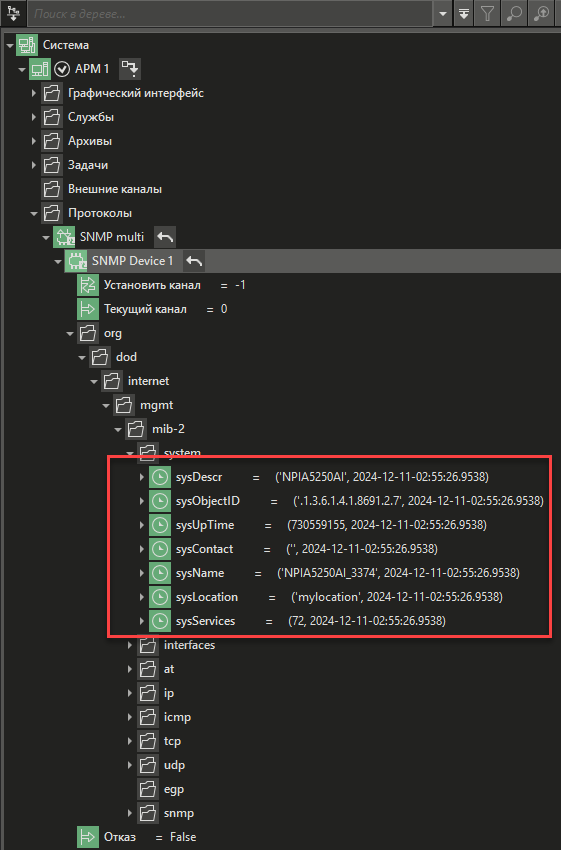
Task: Click the sysContact clock icon
Action: 159,549
